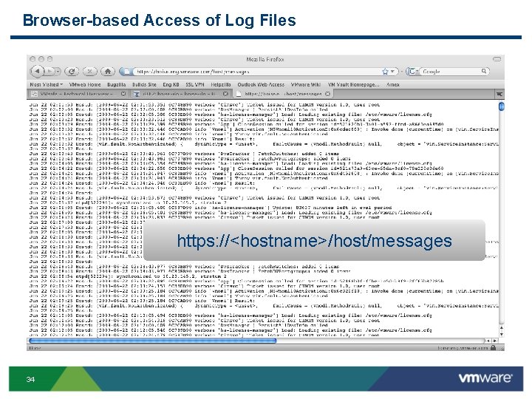Open the Bugzilla bookmark
532x399 pixels.
click(x=117, y=84)
